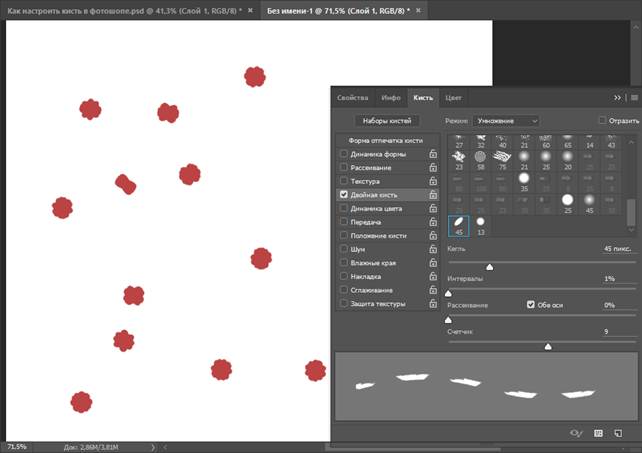Click the Интервалы value field 1%
This screenshot has width=642, height=453.
(x=617, y=279)
